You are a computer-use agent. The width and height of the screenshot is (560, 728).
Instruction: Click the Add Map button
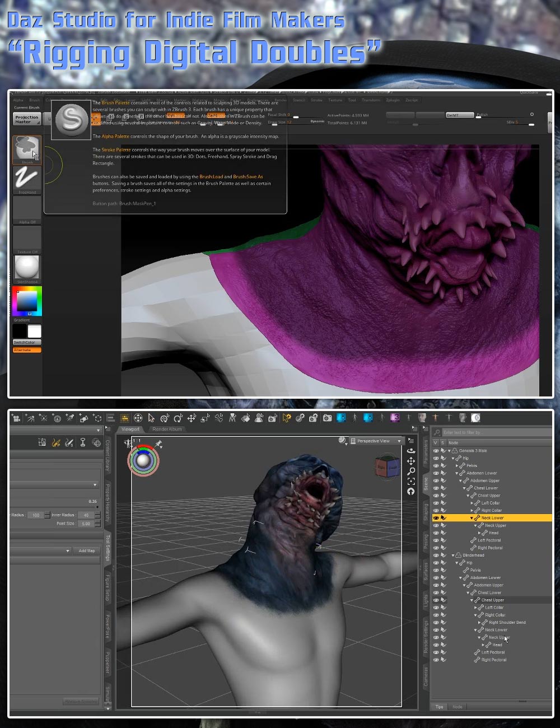(87, 550)
